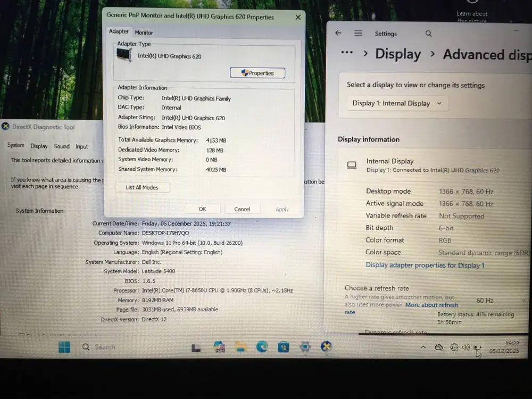Click the More about refresh rate link
The image size is (532, 399).
(x=432, y=305)
